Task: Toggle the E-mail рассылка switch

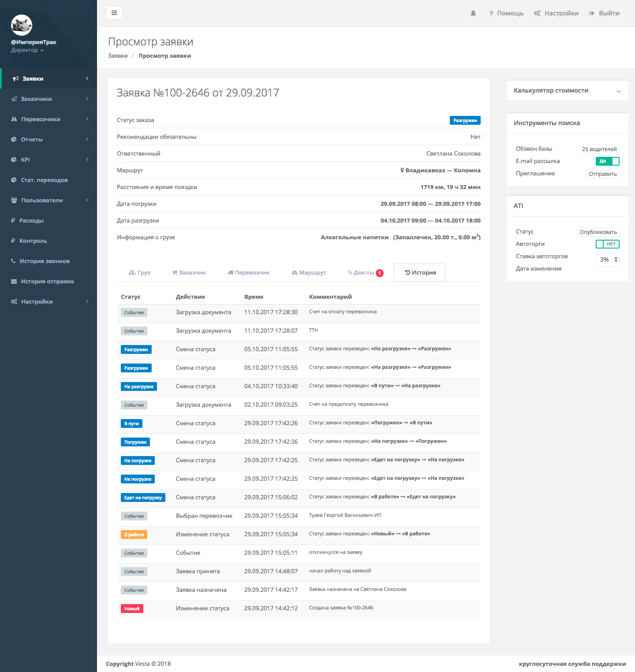Action: (x=607, y=161)
